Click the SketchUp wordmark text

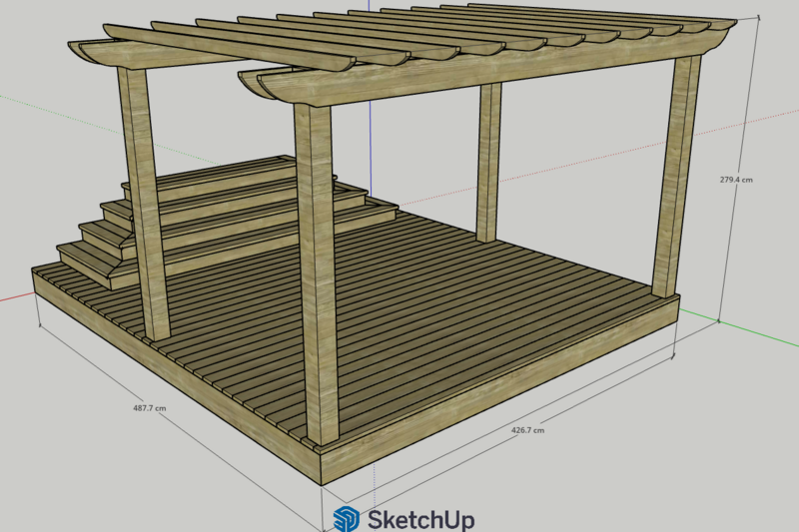coord(420,520)
